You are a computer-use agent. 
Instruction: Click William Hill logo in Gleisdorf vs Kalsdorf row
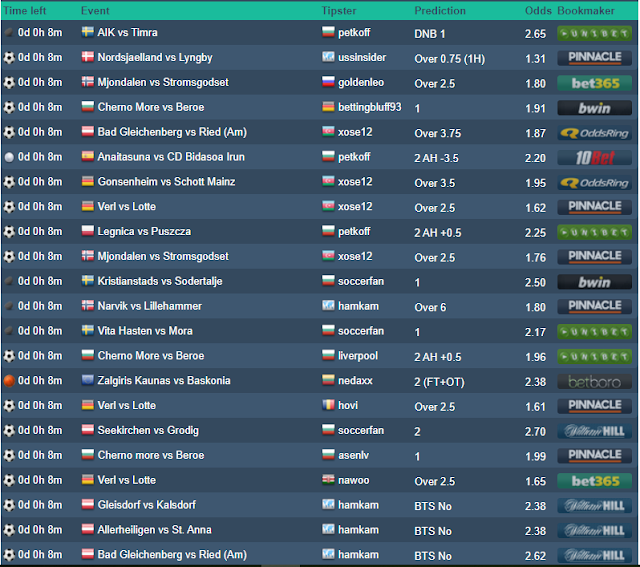(594, 506)
